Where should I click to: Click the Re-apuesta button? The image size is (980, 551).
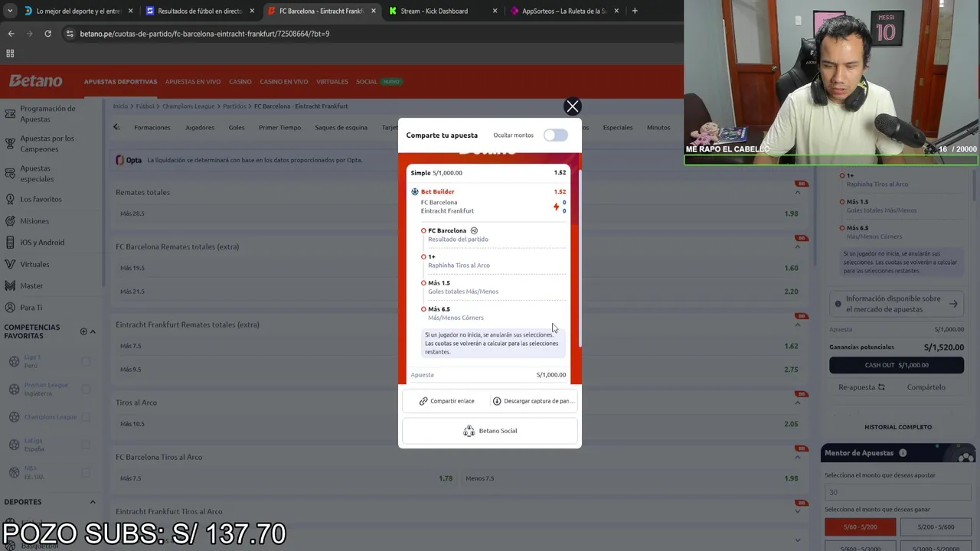click(x=861, y=387)
